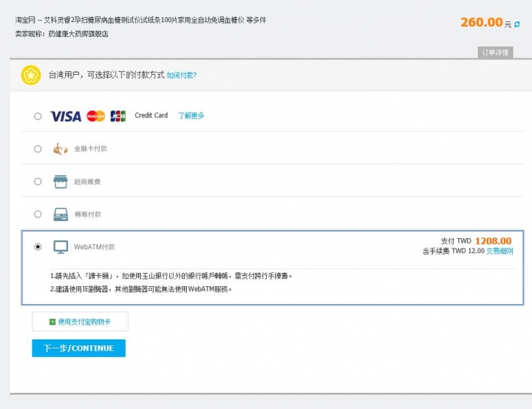Click the 260.00 元 order total

486,23
